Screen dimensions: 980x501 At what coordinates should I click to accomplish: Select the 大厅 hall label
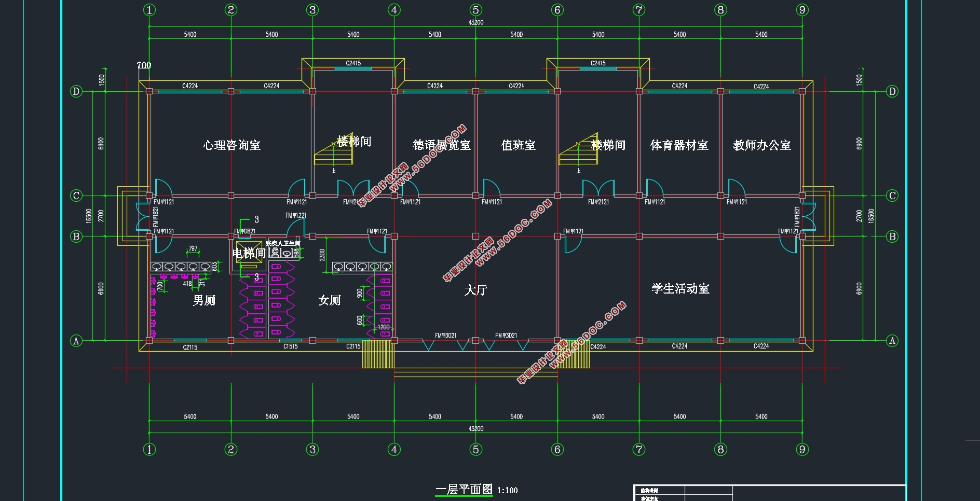point(475,290)
